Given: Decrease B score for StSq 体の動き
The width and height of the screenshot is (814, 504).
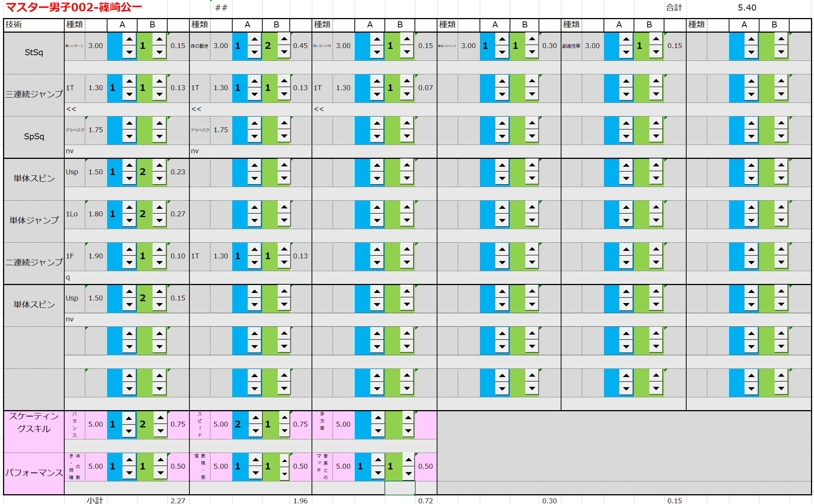Looking at the screenshot, I should (284, 52).
